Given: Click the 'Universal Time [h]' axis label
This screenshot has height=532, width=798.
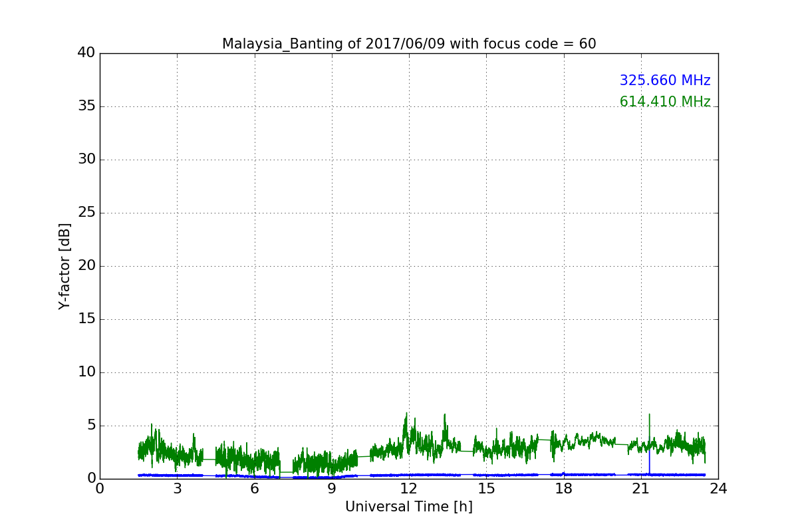Looking at the screenshot, I should coord(409,507).
